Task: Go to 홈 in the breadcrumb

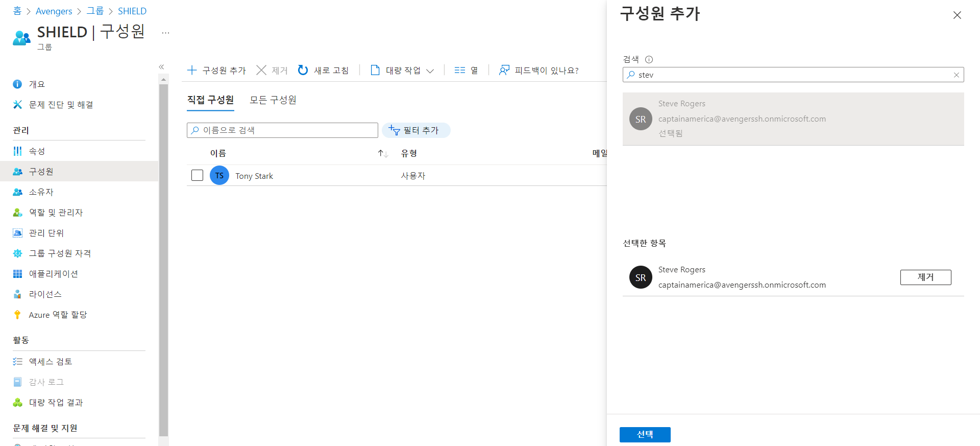Action: pos(17,11)
